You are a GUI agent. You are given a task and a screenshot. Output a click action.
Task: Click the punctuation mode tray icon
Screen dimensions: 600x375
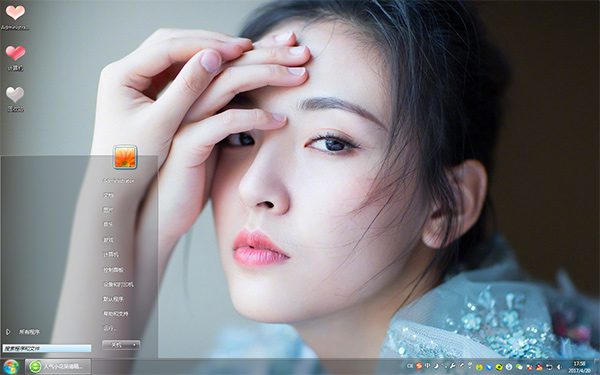tap(445, 366)
